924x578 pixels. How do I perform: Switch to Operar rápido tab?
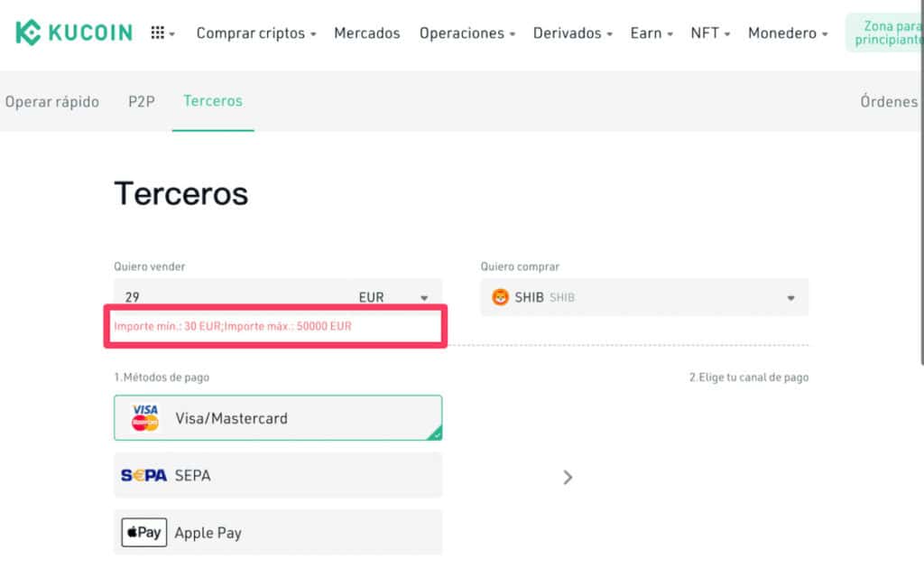[x=51, y=101]
